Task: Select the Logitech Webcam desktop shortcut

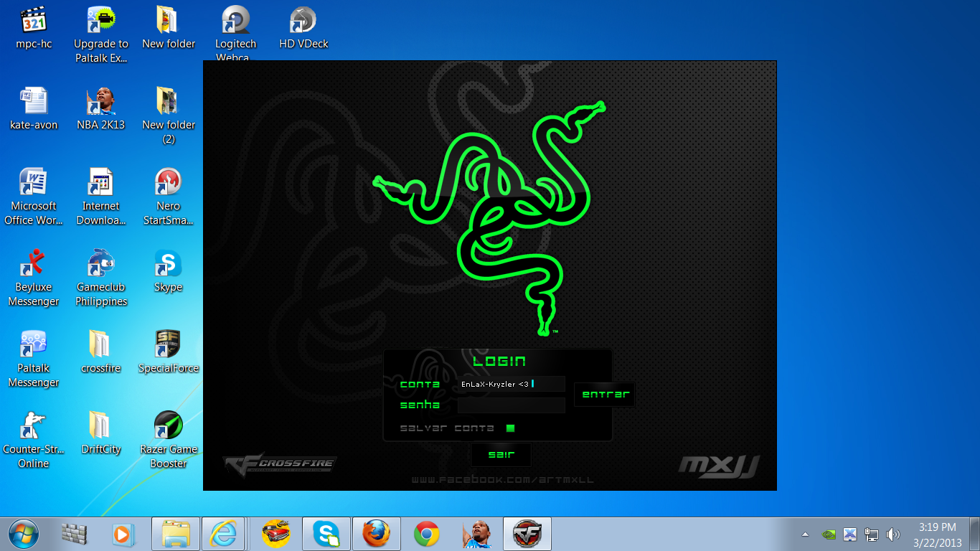Action: pyautogui.click(x=235, y=33)
